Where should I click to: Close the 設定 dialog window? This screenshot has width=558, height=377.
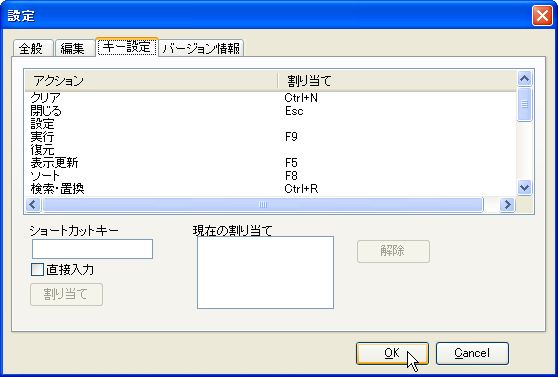542,16
